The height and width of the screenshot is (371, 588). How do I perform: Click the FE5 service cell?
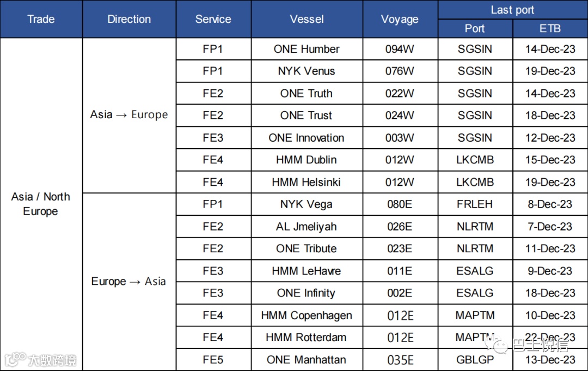(213, 360)
